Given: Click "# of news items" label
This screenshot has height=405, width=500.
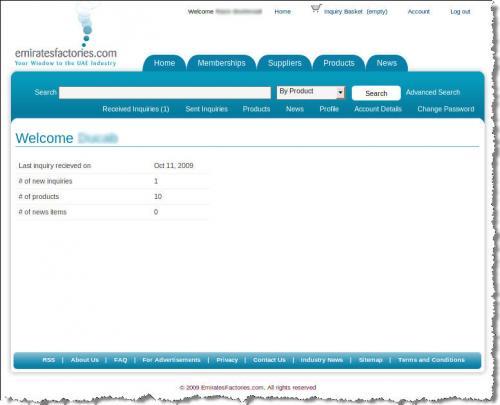Looking at the screenshot, I should 42,212.
